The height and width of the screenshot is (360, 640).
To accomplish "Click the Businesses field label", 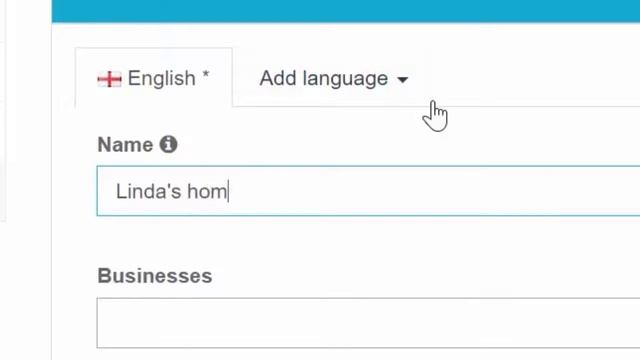I will [155, 276].
